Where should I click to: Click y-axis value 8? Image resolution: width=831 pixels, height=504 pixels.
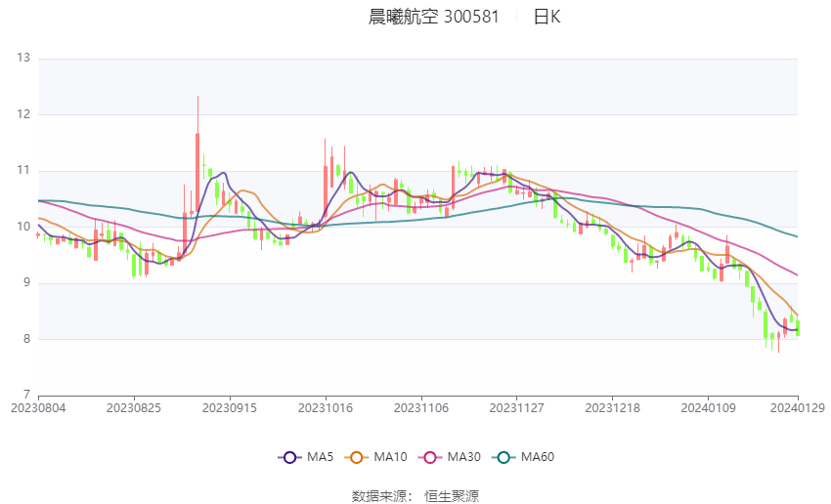[27, 339]
